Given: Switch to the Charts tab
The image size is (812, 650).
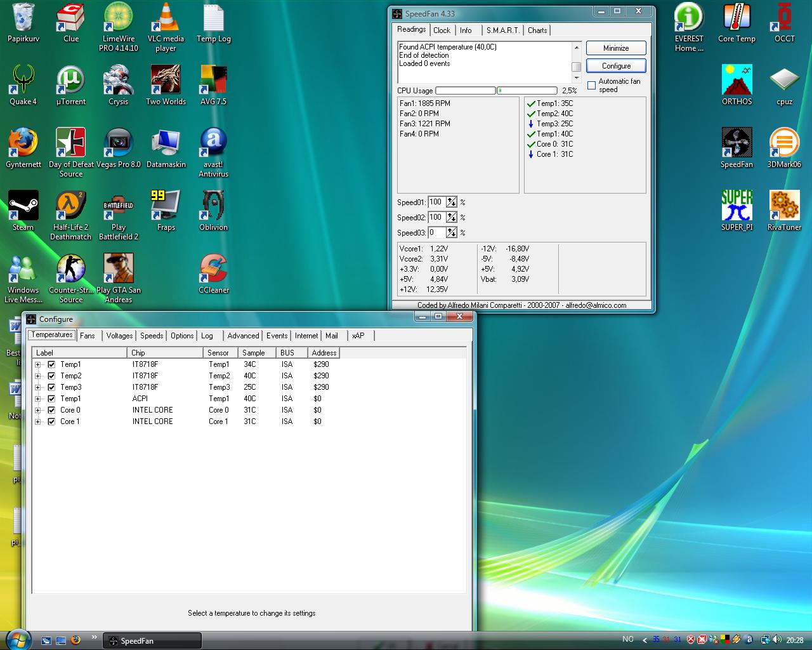Looking at the screenshot, I should (537, 30).
